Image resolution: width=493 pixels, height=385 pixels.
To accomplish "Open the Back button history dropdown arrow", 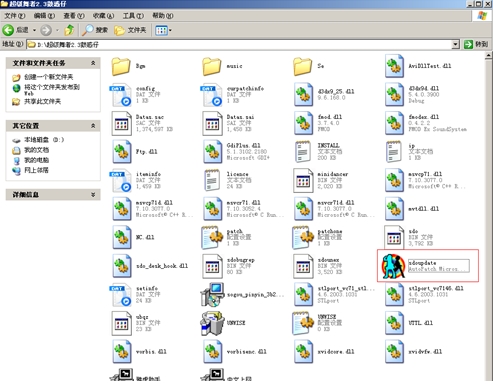I will click(34, 30).
